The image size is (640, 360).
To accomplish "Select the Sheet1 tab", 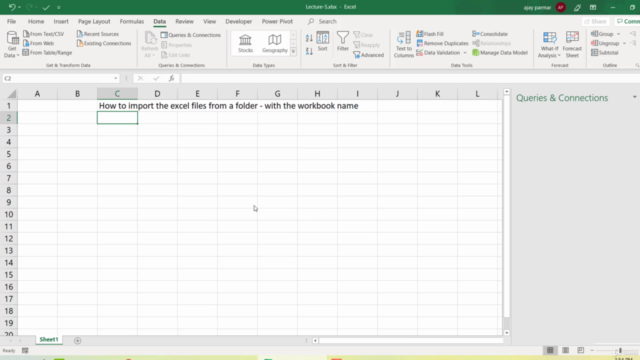I will pyautogui.click(x=49, y=340).
